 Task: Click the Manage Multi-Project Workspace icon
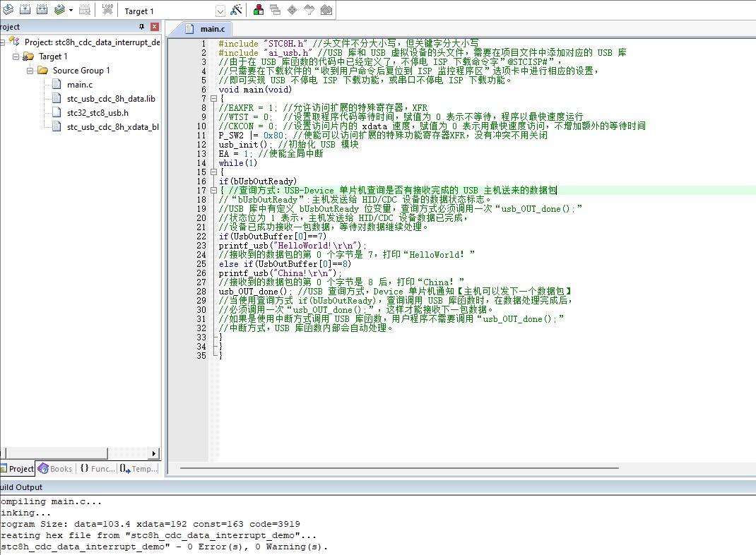276,10
